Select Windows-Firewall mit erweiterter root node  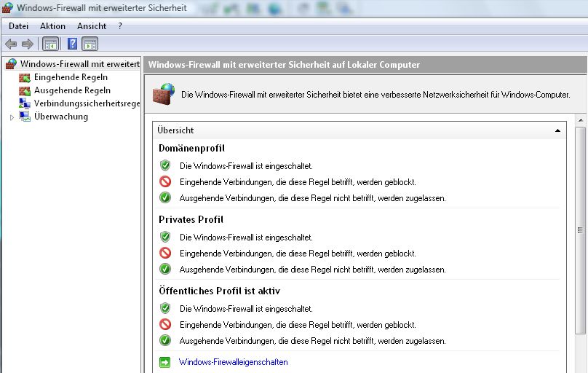click(x=80, y=64)
